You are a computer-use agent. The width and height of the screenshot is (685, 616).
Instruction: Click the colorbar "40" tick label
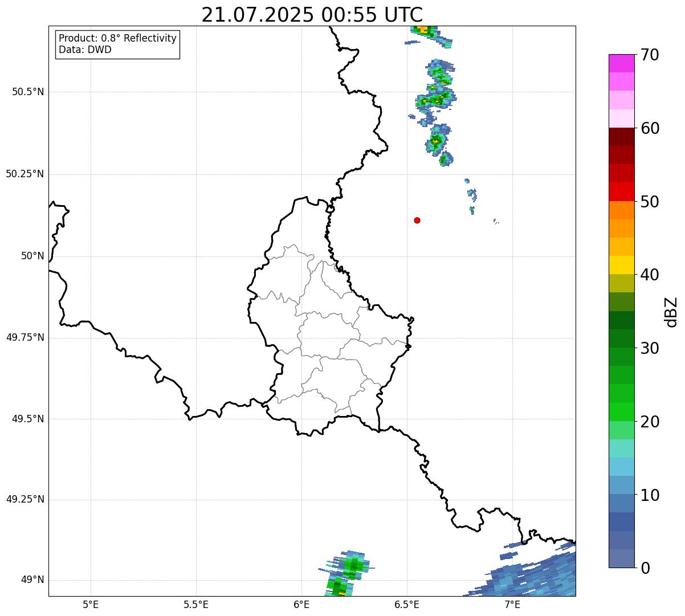click(x=650, y=275)
